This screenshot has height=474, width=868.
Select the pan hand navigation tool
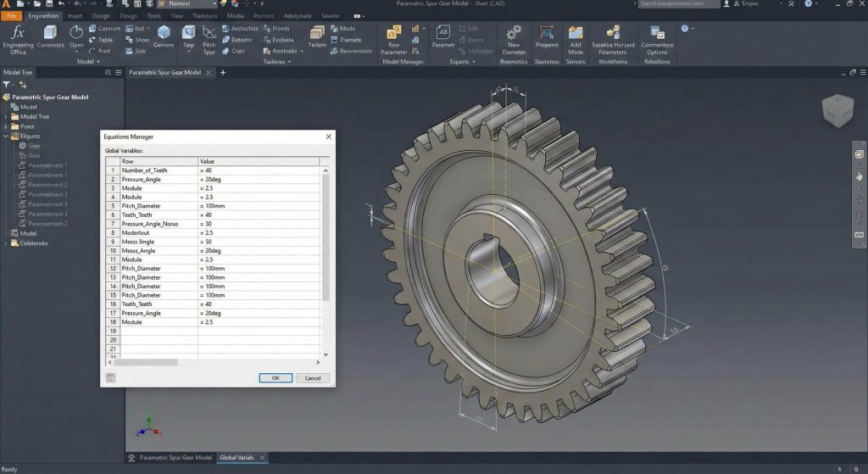[x=859, y=176]
